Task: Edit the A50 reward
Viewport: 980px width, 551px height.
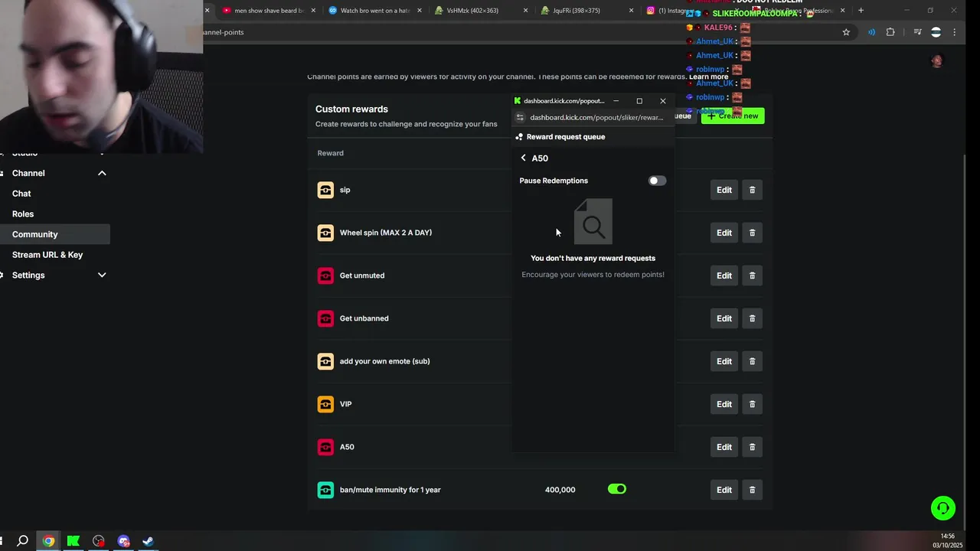Action: 724,447
